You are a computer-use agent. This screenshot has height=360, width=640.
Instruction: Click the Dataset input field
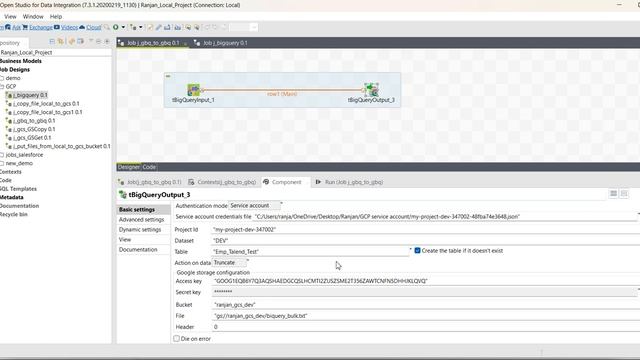click(x=426, y=241)
